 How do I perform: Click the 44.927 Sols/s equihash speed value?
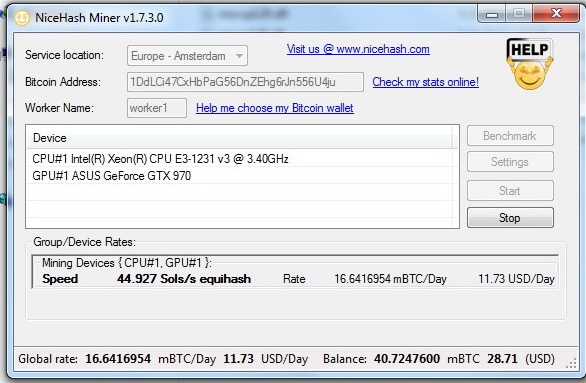click(x=183, y=279)
